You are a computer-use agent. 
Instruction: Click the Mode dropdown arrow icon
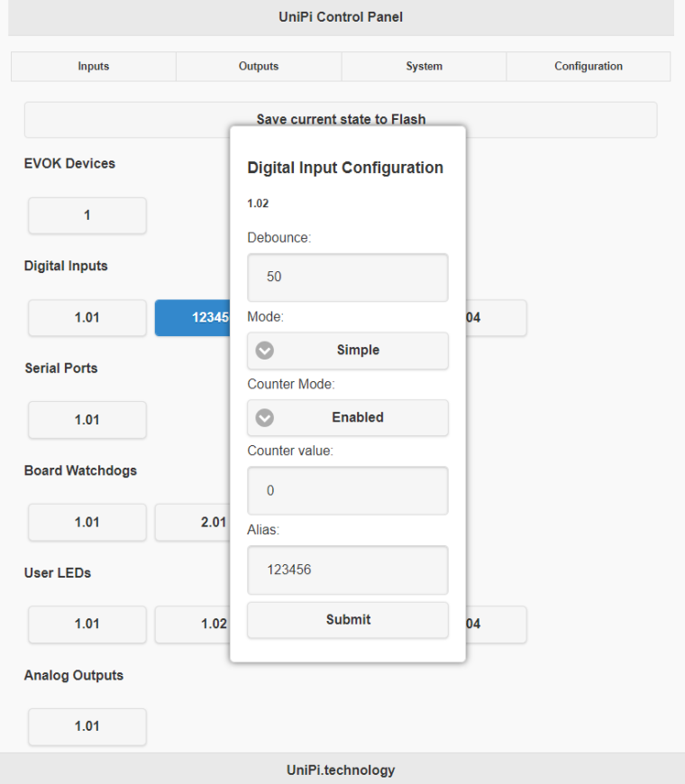[265, 351]
